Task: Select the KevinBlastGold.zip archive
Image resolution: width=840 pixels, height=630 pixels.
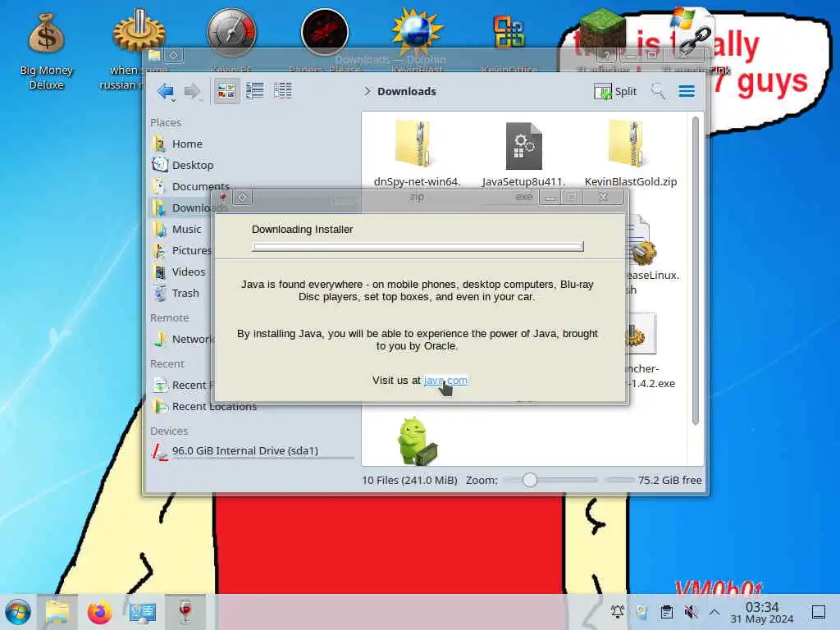Action: (x=631, y=154)
